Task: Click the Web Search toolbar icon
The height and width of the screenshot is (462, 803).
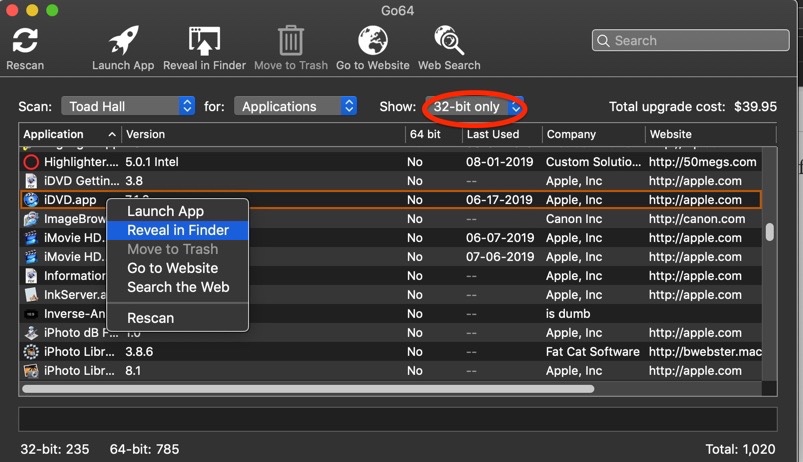Action: (x=449, y=40)
